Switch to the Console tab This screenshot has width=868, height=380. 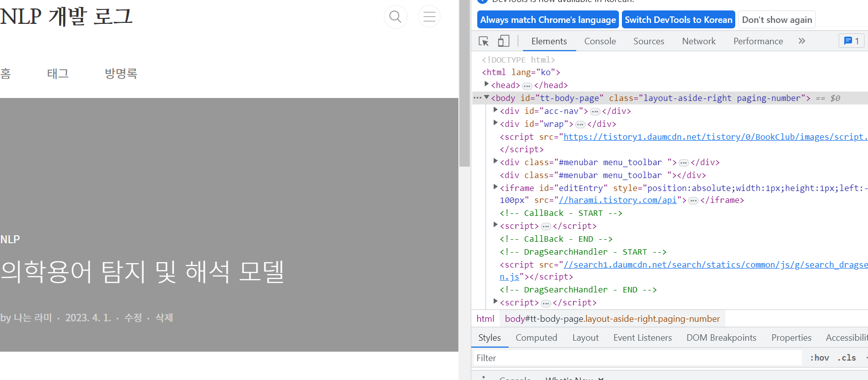(x=600, y=41)
